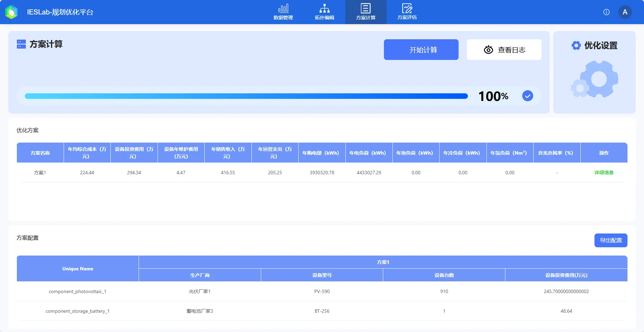Click the 224.44 cost value
The image size is (644, 332).
87,173
